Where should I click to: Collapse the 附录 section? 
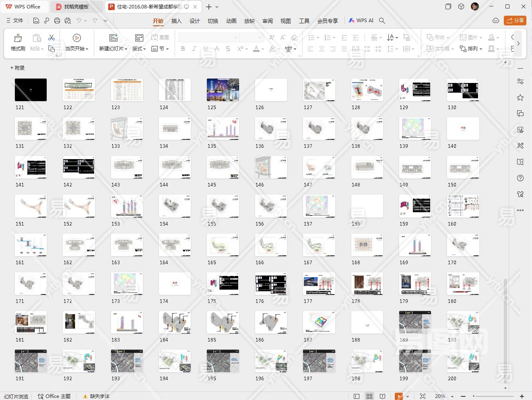[x=12, y=68]
